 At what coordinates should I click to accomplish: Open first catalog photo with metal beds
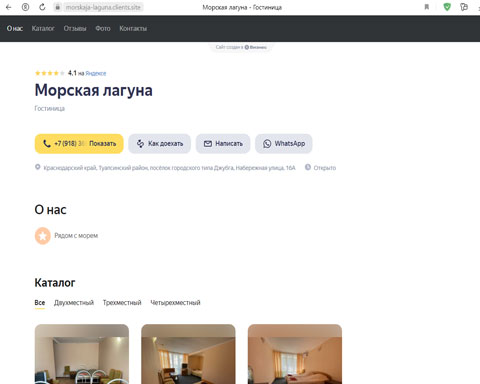click(x=82, y=354)
